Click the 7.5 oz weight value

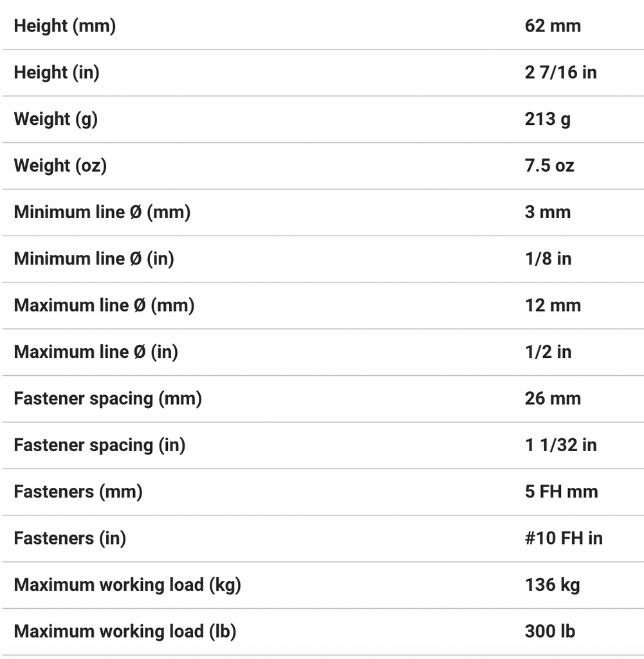pos(549,165)
